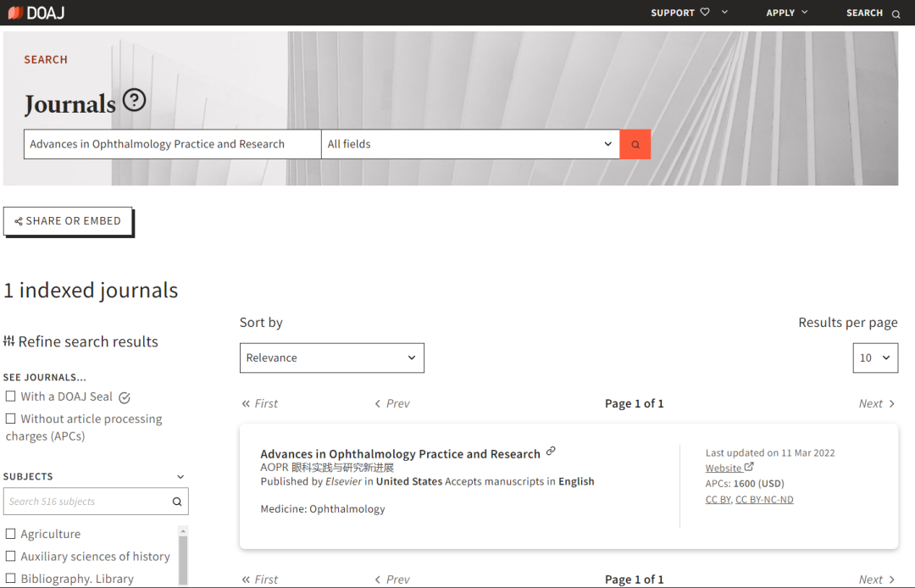Change Results per page dropdown value
Viewport: 915px width, 588px height.
875,358
